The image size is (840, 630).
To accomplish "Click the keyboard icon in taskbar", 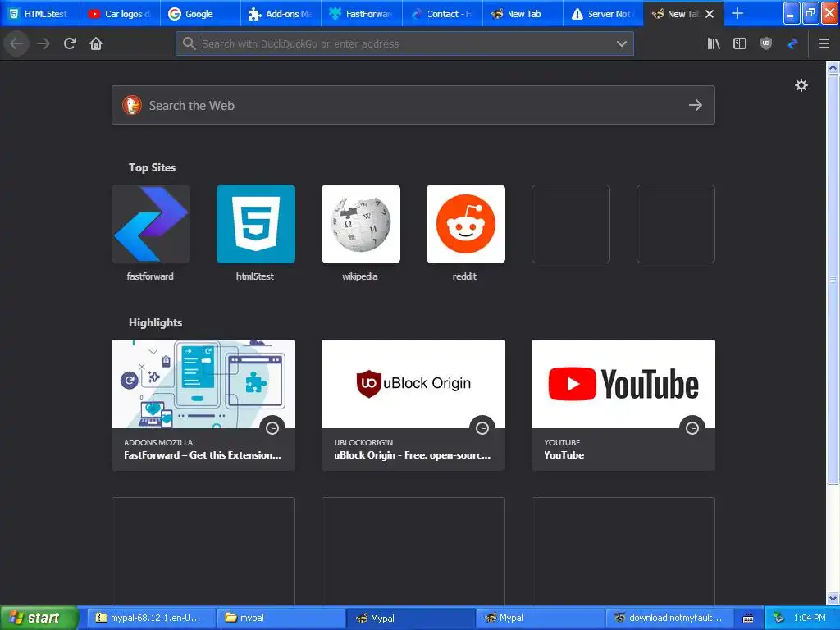I will (x=748, y=619).
